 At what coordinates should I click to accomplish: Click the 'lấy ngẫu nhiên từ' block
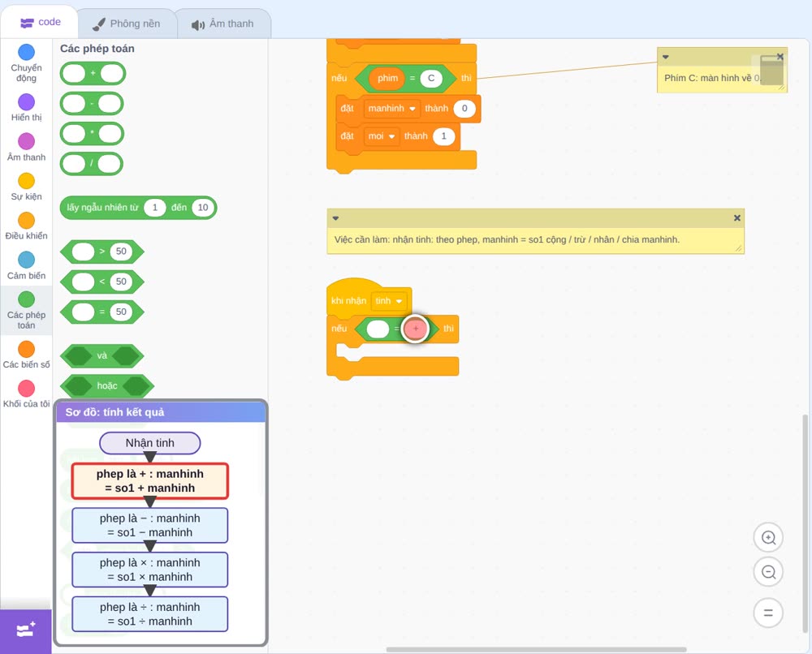pos(138,208)
